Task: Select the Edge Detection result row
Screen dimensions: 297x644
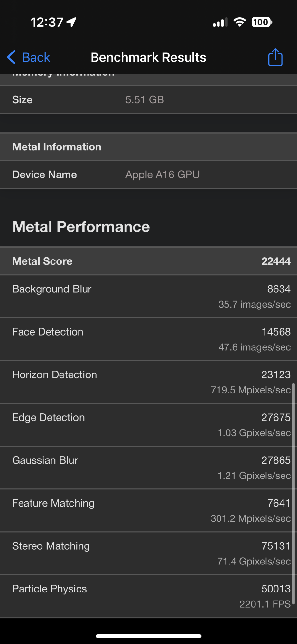Action: click(x=148, y=425)
